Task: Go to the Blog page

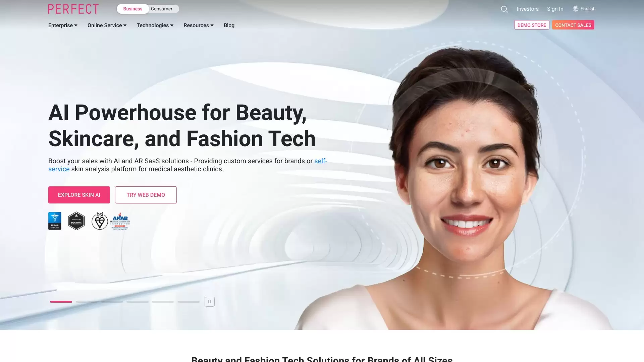Action: [229, 25]
